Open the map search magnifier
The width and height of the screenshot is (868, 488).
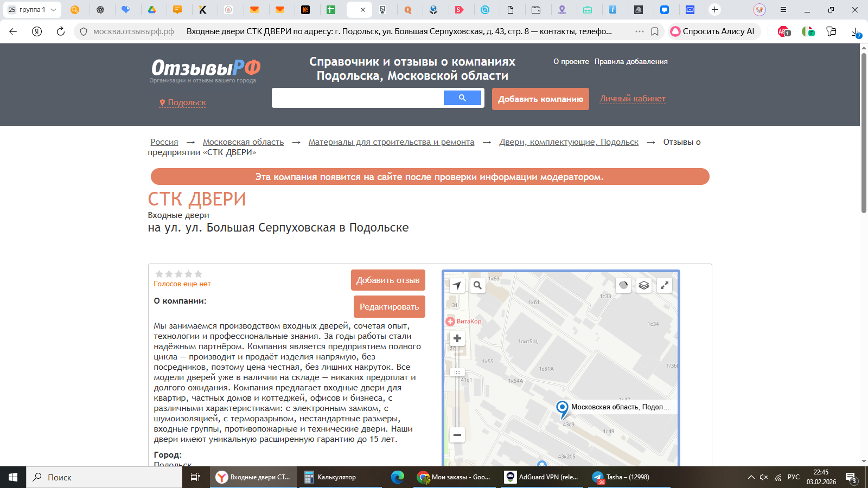[477, 285]
